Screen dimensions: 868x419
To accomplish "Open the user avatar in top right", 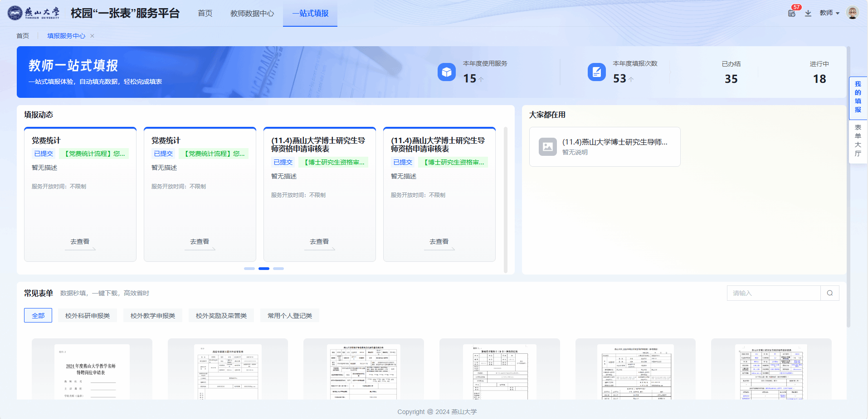I will 853,13.
